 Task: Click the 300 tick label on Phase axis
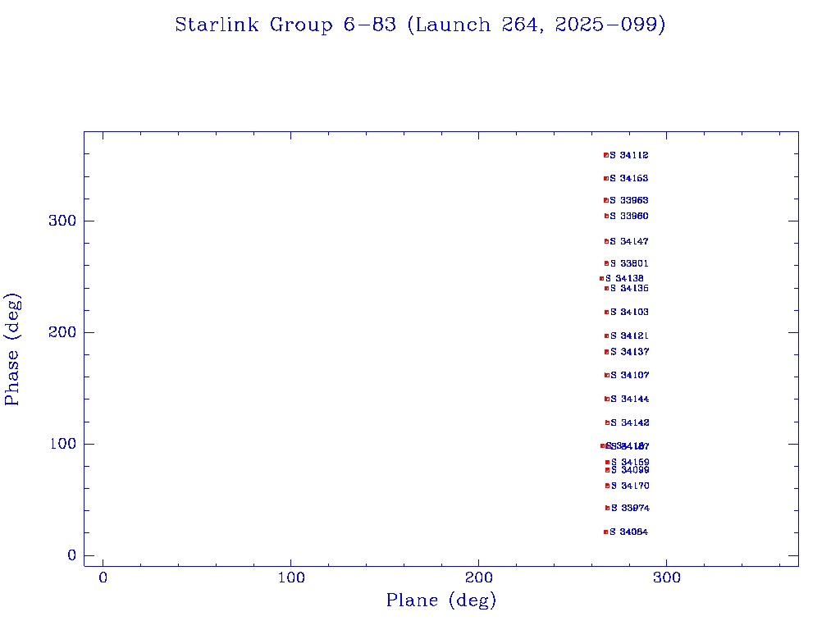click(x=62, y=221)
